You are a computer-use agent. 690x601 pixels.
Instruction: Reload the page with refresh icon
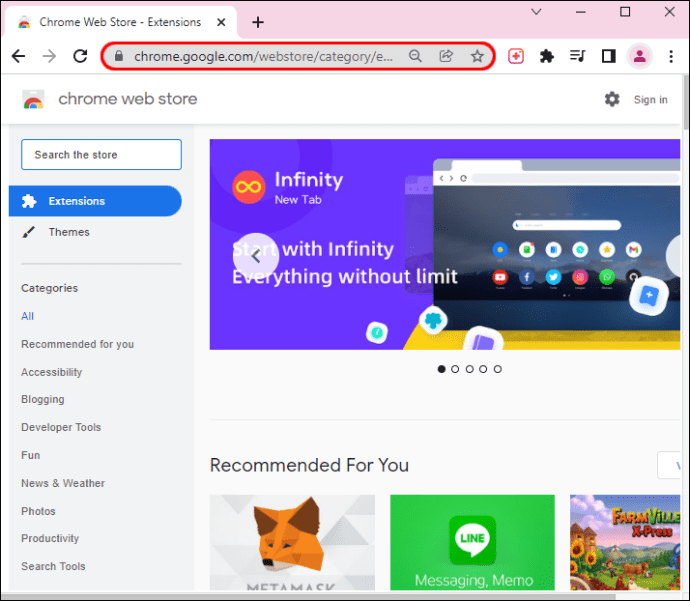[x=80, y=56]
